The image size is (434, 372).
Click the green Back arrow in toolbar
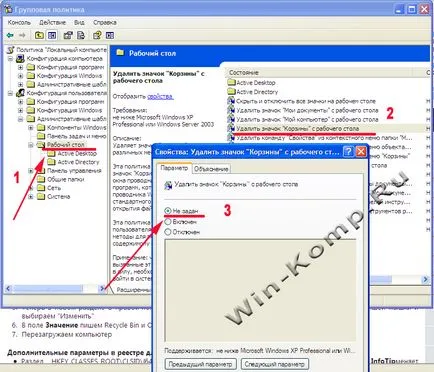pos(10,35)
